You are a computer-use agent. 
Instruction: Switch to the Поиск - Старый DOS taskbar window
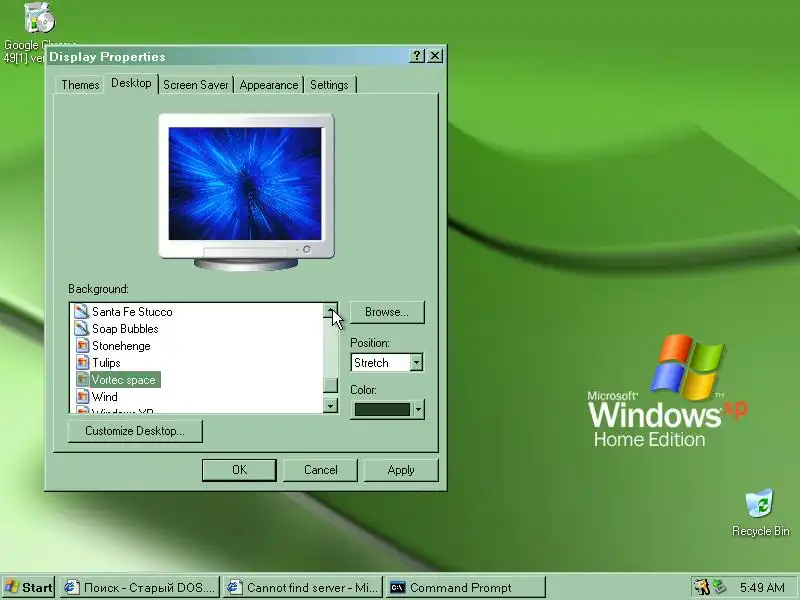click(x=140, y=588)
